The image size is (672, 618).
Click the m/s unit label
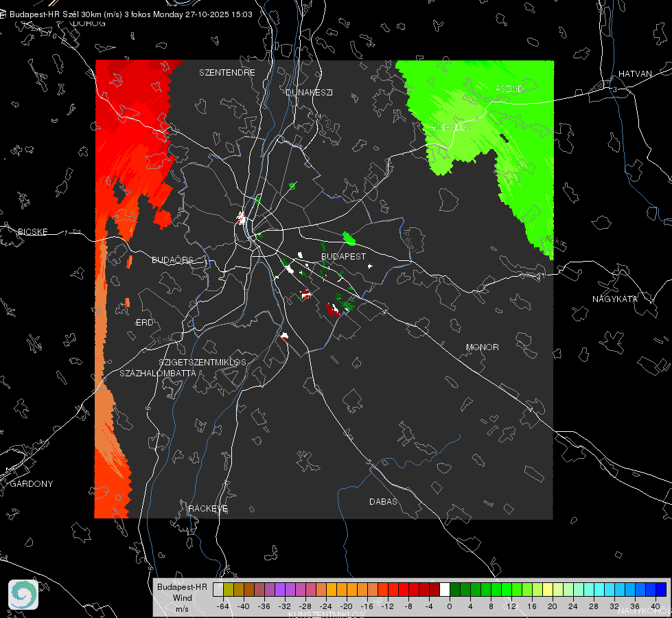point(182,608)
